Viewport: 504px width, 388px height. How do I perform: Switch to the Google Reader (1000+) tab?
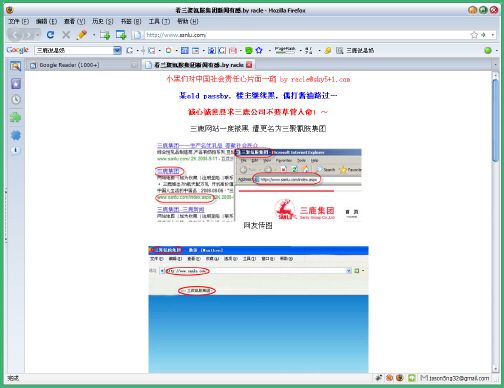pyautogui.click(x=83, y=65)
